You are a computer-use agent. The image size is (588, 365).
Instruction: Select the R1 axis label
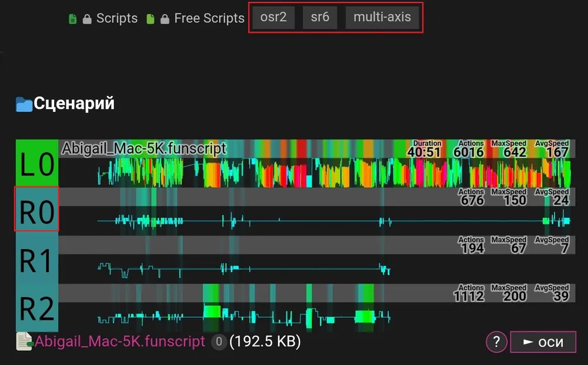(37, 260)
